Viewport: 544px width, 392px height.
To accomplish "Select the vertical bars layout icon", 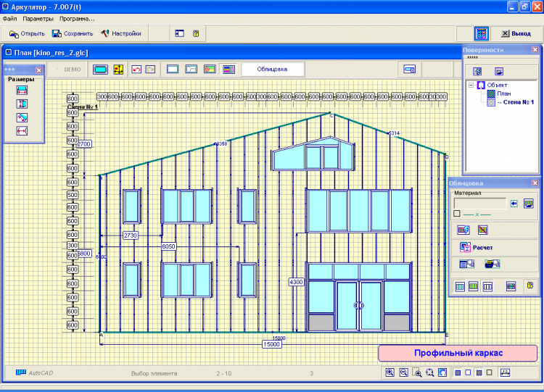I will pos(487,286).
